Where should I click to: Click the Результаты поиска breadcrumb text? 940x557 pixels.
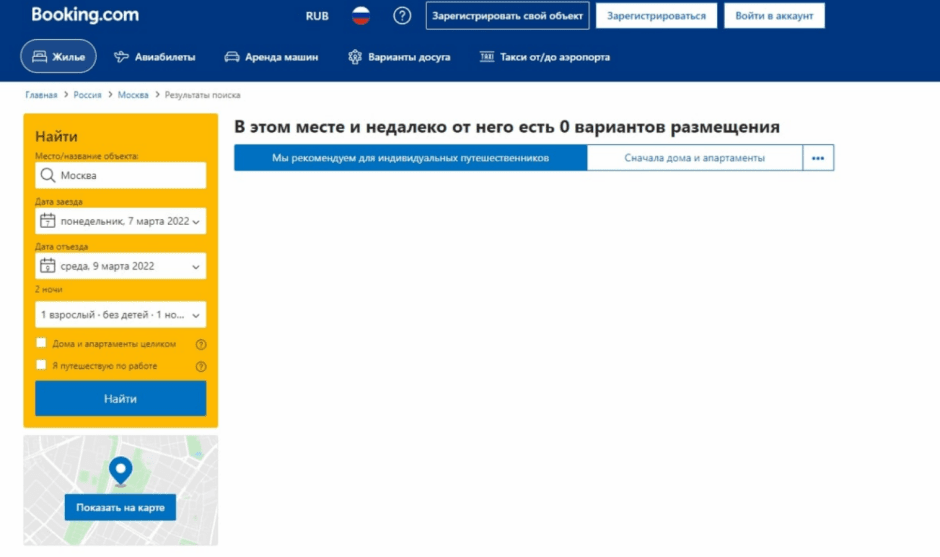(x=203, y=95)
